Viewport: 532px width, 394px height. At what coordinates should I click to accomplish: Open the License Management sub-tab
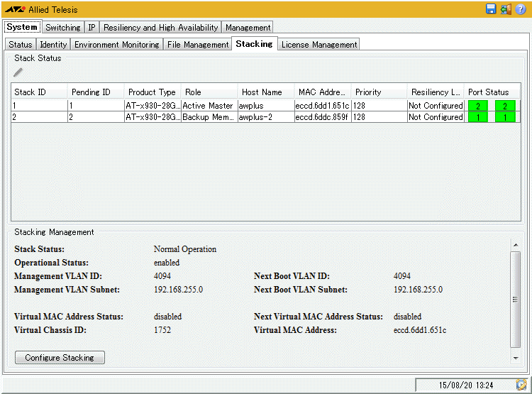pyautogui.click(x=318, y=44)
